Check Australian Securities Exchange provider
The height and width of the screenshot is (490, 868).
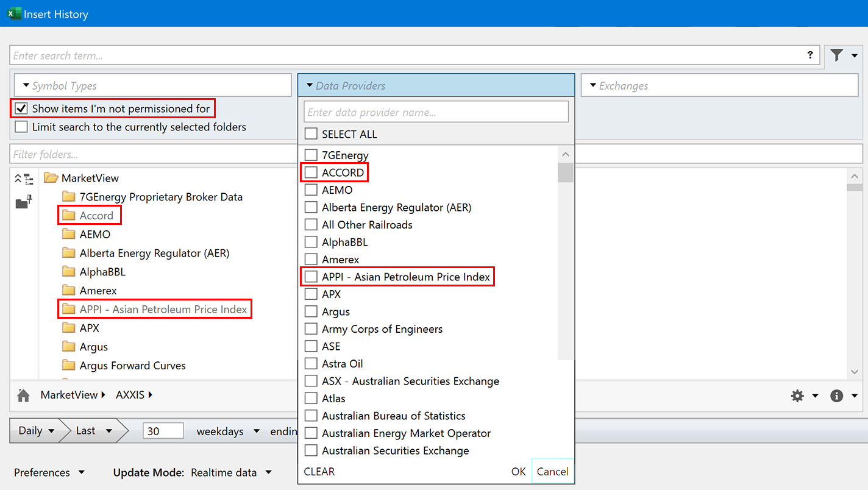311,451
